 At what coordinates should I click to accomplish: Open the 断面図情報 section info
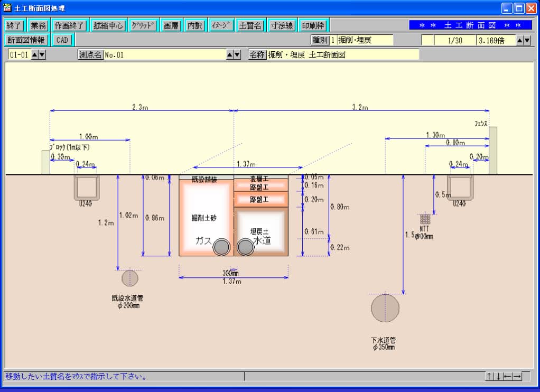27,40
